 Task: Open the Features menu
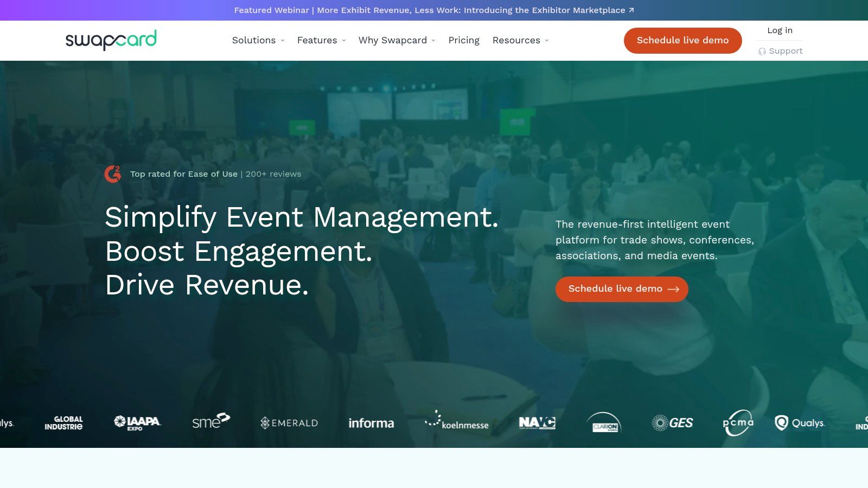(322, 40)
